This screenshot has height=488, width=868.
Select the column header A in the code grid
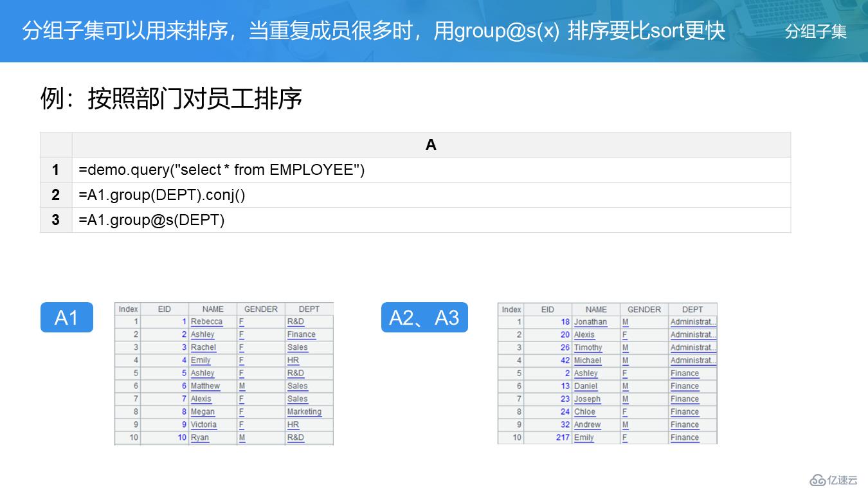click(431, 145)
